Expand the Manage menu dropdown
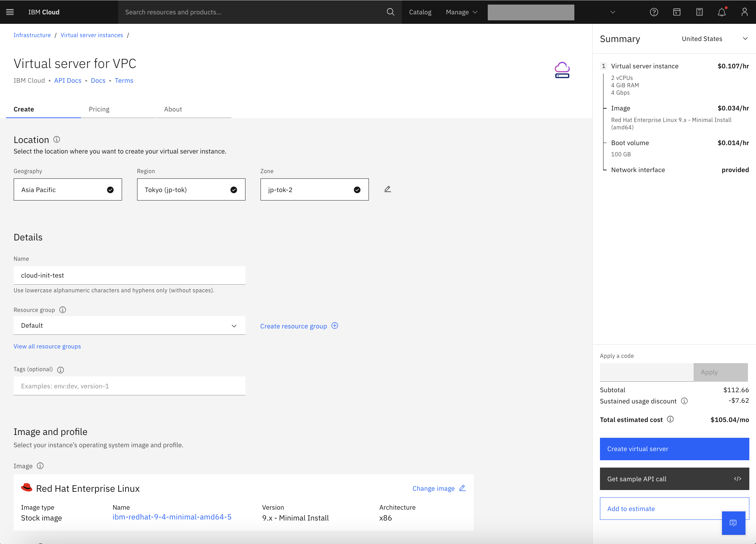The height and width of the screenshot is (544, 756). pos(461,12)
